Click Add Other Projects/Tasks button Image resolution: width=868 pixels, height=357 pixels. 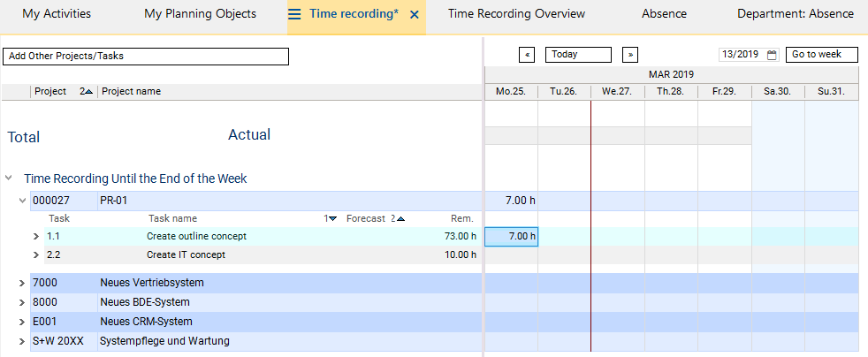pyautogui.click(x=146, y=57)
